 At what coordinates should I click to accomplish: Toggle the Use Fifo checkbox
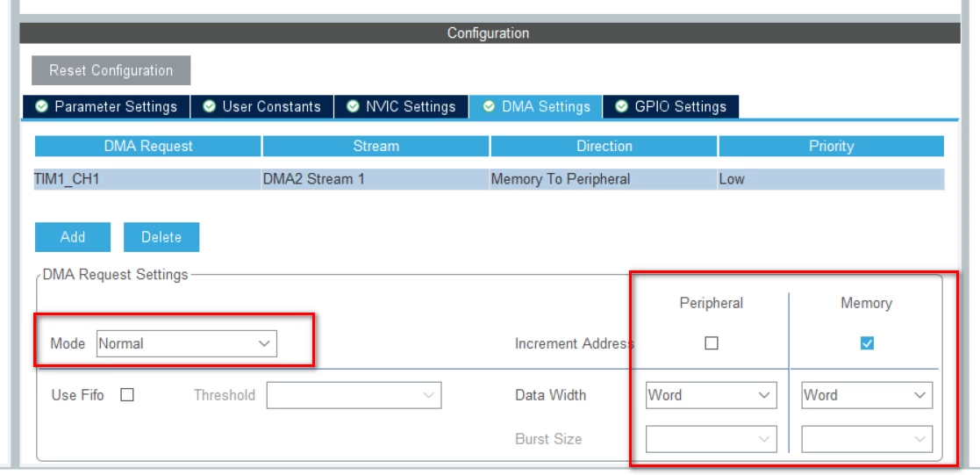point(127,395)
